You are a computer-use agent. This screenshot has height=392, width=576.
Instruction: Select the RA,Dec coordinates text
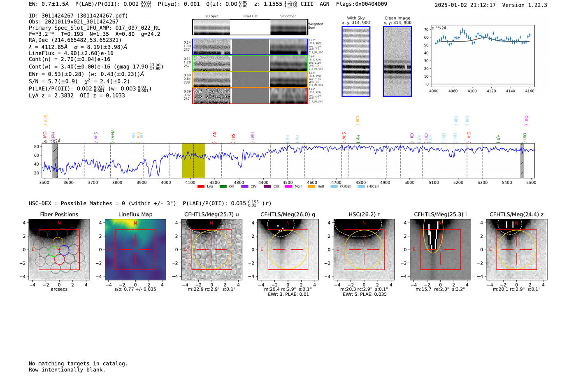tap(75, 40)
